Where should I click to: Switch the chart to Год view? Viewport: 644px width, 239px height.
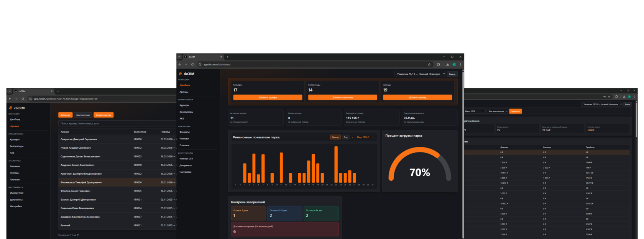(346, 137)
